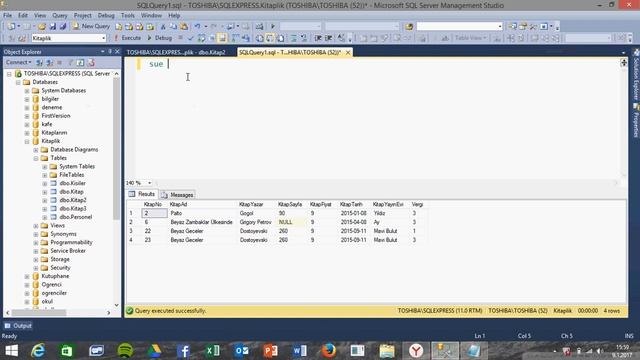Click Object Explorer refresh icon
This screenshot has width=640, height=360.
[x=80, y=62]
